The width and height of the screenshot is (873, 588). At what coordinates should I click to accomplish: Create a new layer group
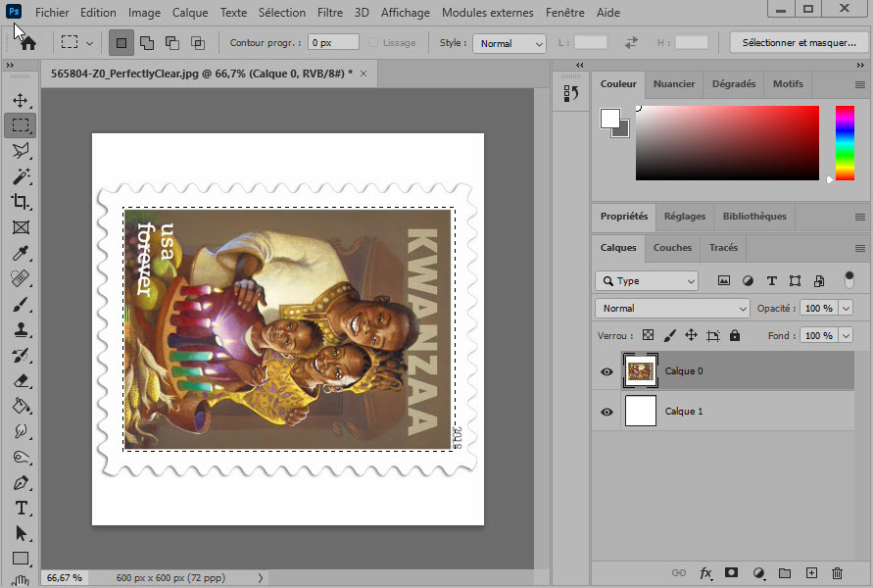785,573
